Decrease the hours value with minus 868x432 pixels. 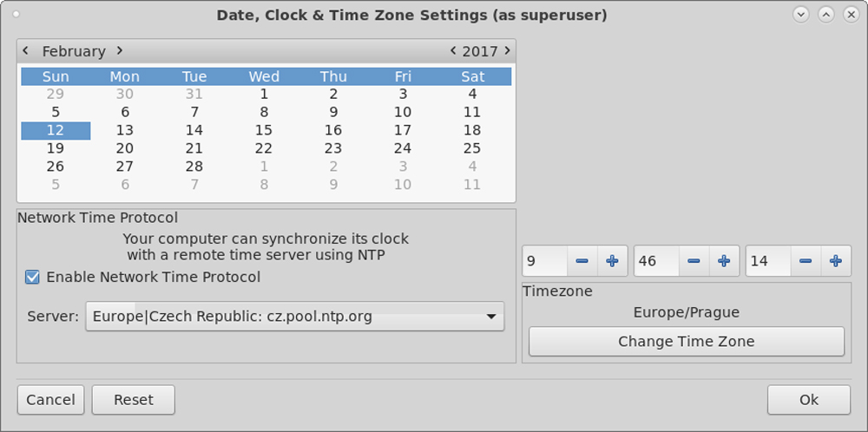582,261
